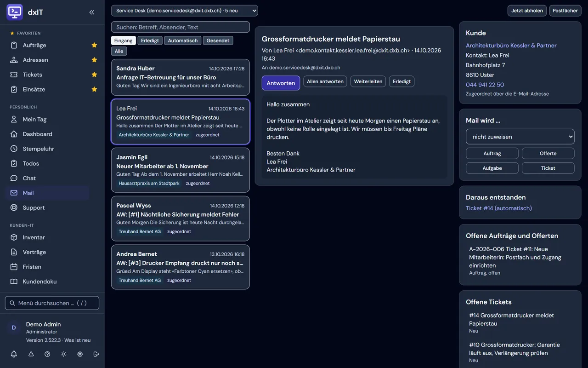Open the Service Desk mailbox dropdown

184,11
